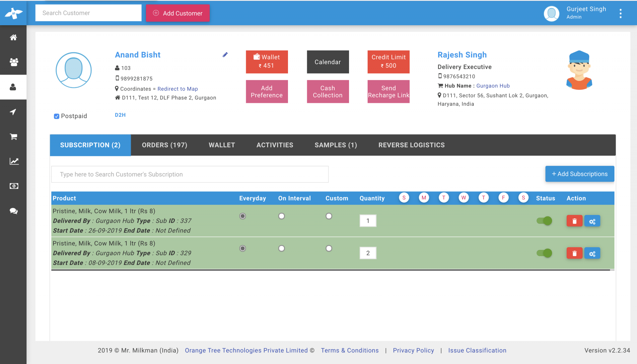The width and height of the screenshot is (637, 364).
Task: Select the customers group icon in sidebar
Action: coord(13,62)
